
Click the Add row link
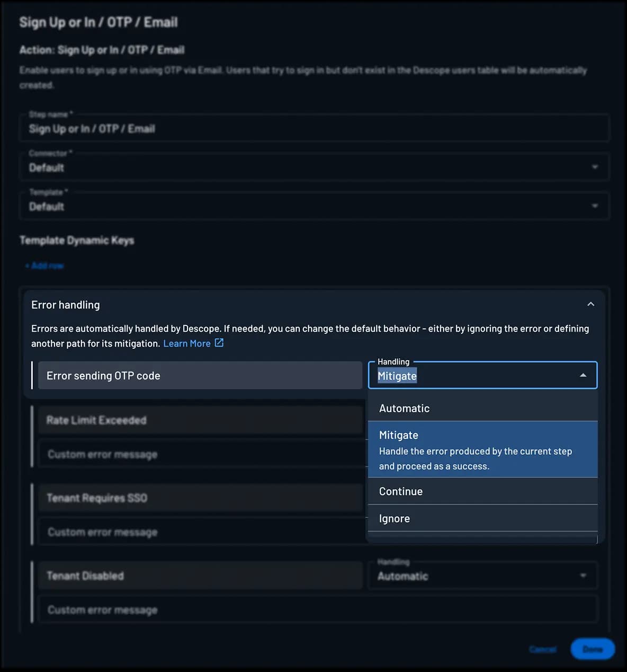[x=44, y=265]
